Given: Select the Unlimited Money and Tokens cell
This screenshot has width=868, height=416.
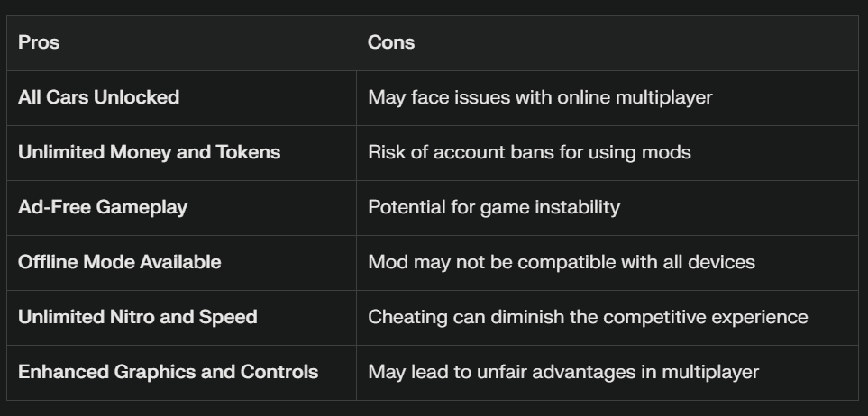Looking at the screenshot, I should 181,153.
